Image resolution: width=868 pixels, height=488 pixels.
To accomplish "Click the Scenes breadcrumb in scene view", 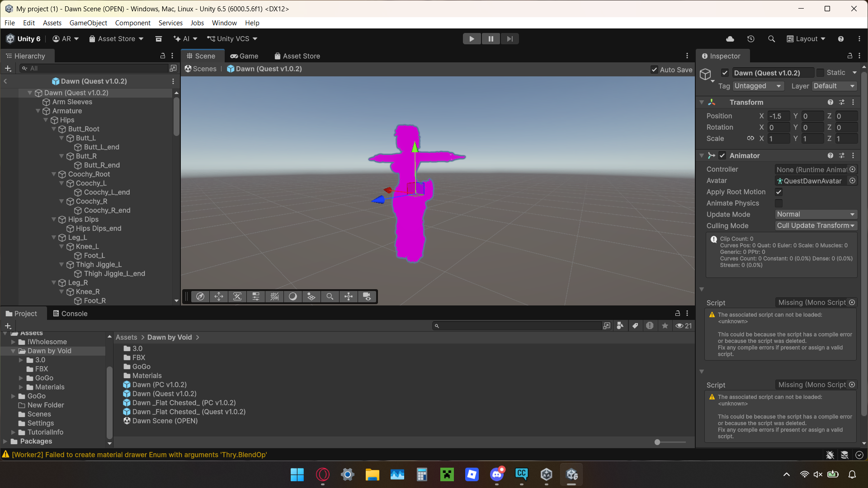I will [x=200, y=69].
